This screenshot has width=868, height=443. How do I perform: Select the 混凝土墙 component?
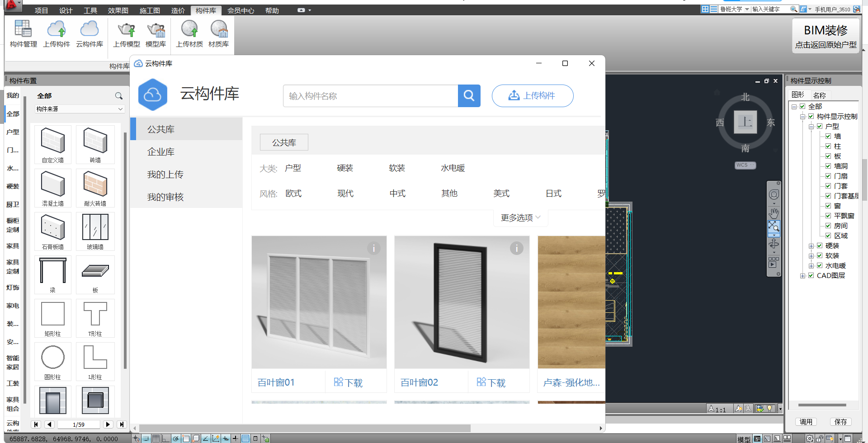[53, 188]
